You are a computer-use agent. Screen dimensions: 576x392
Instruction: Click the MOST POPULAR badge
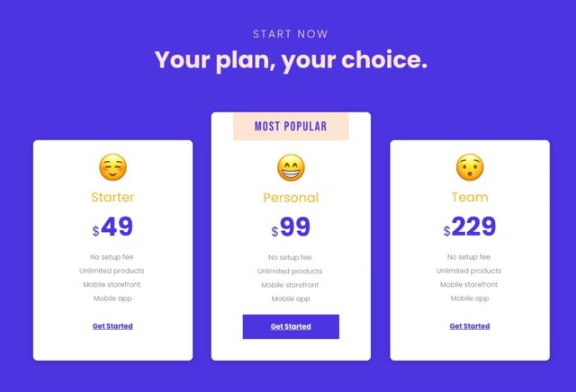click(x=291, y=127)
